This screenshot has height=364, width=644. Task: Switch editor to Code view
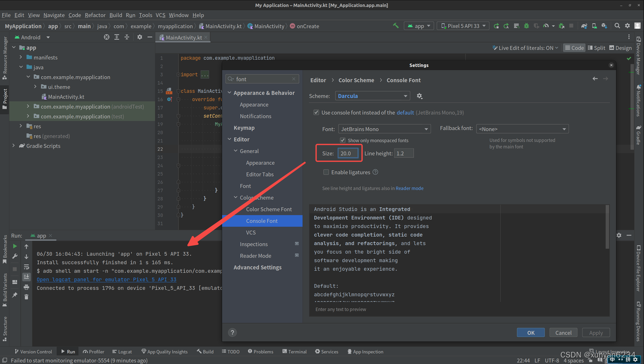(574, 48)
